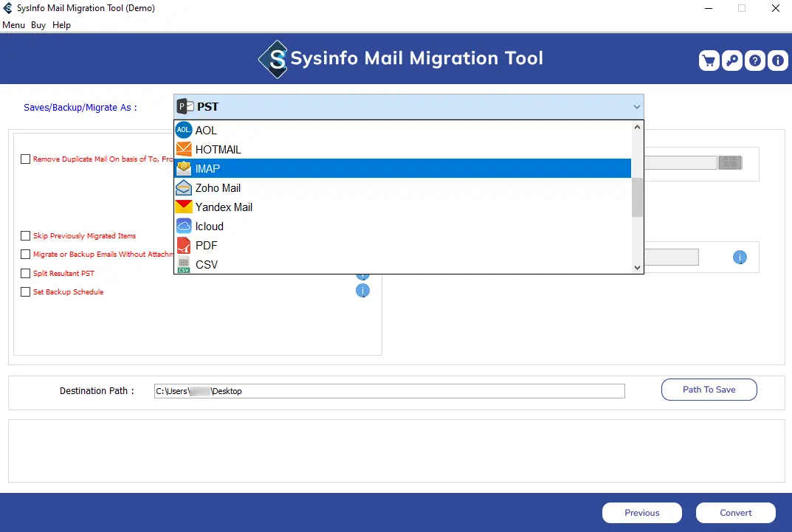
Task: Collapse the Saves/Backup/Migrate As dropdown arrow
Action: click(x=636, y=107)
